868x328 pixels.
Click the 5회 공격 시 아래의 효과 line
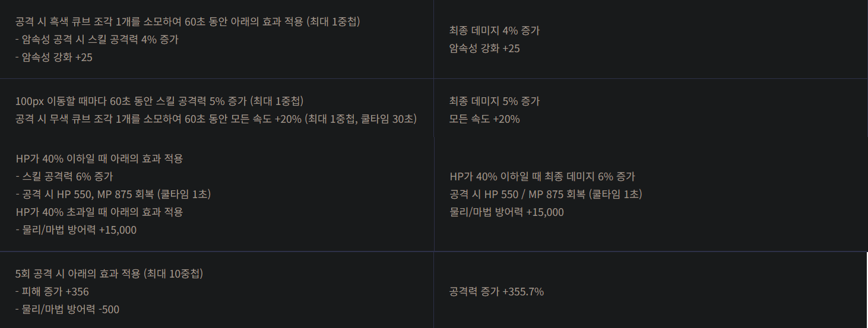pos(109,274)
